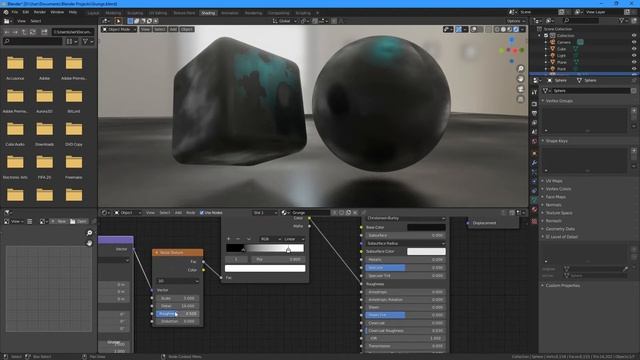The image size is (640, 360).
Task: Expand the Light item in outliner
Action: coord(546,55)
